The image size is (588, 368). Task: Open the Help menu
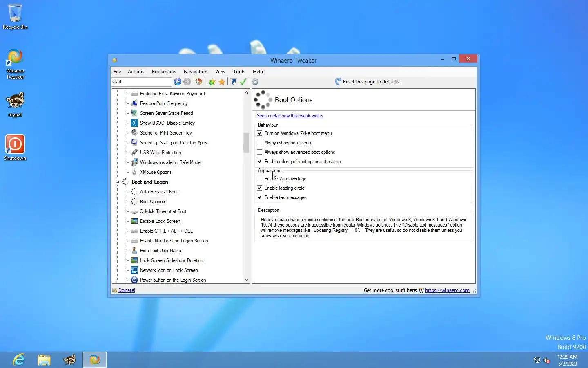pos(258,72)
